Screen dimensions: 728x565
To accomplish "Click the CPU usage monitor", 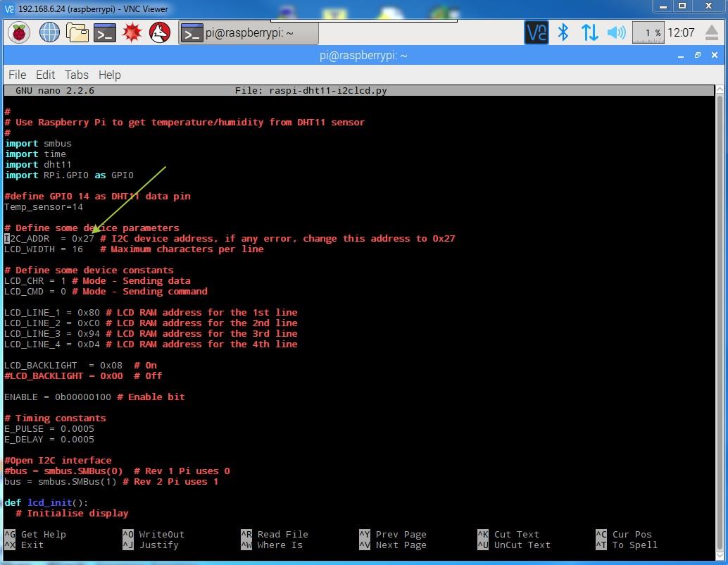I will [648, 32].
